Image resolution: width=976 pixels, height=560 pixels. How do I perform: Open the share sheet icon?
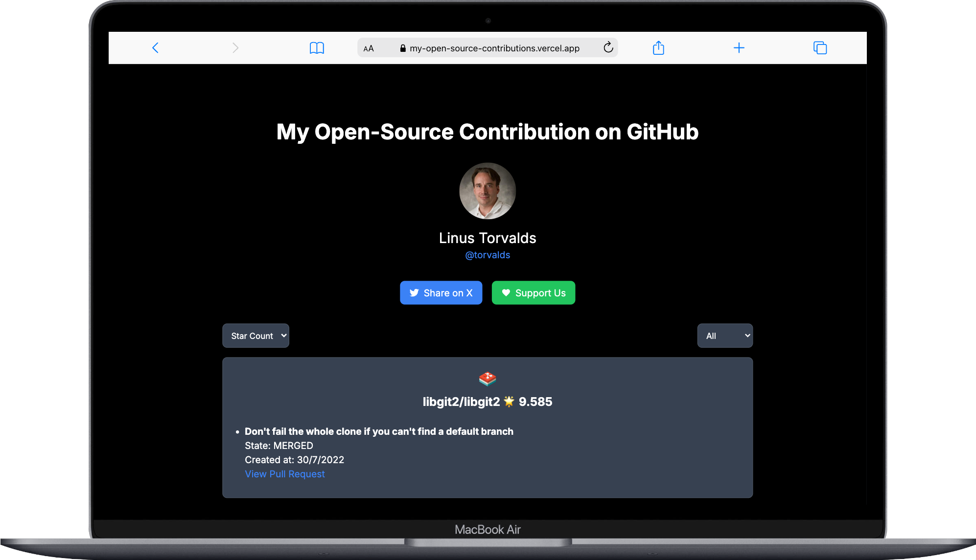coord(658,47)
